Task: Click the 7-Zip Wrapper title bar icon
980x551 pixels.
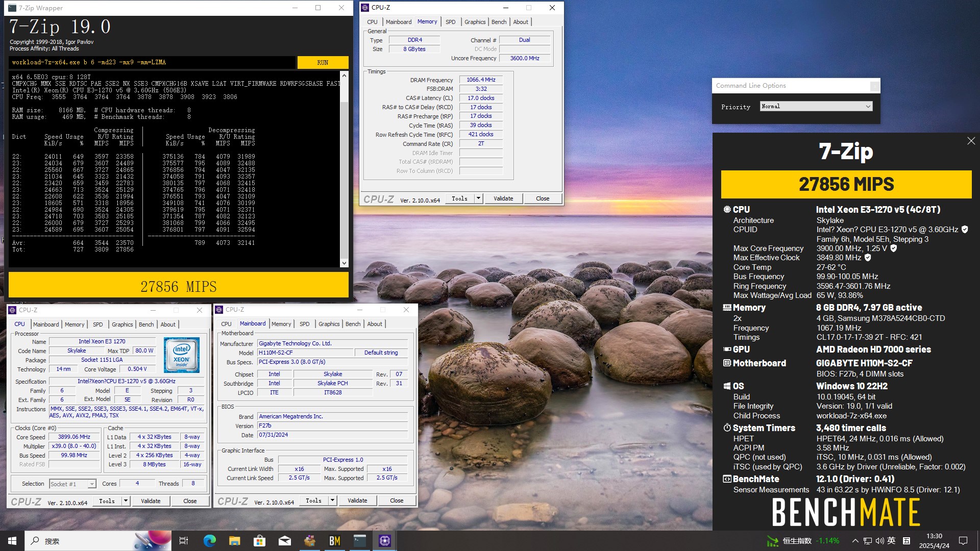Action: point(12,8)
